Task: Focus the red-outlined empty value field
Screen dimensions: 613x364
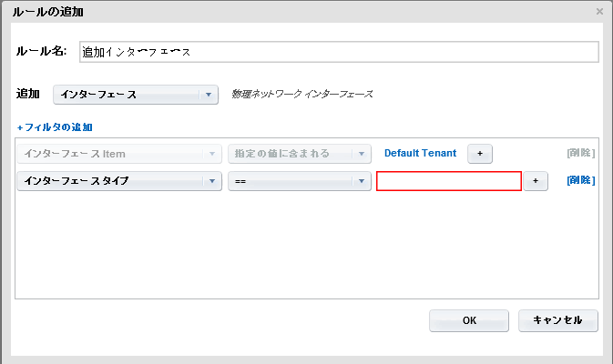Action: 448,181
